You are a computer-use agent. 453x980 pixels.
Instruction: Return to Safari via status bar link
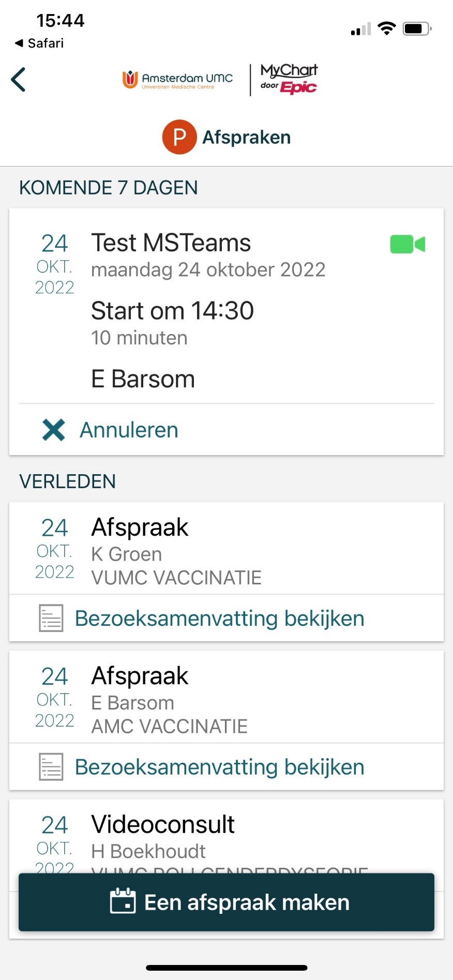click(40, 43)
